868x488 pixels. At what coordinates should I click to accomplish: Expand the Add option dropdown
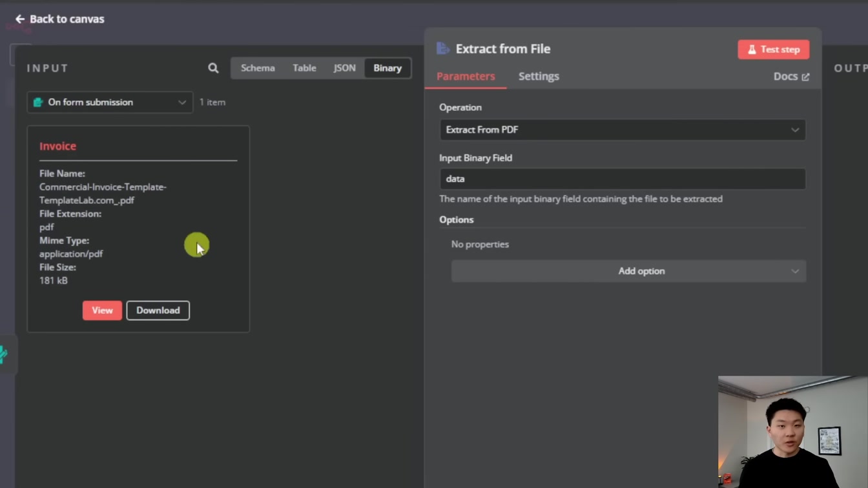point(628,271)
